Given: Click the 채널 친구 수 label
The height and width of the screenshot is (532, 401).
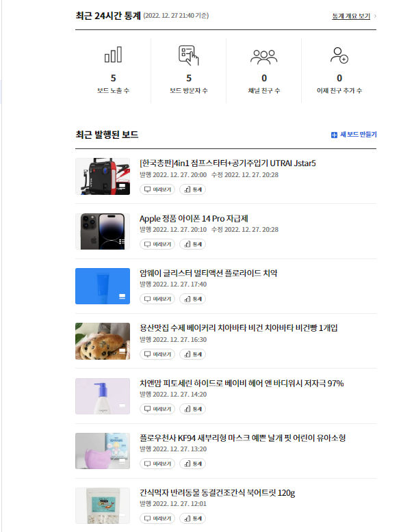Looking at the screenshot, I should pyautogui.click(x=264, y=90).
